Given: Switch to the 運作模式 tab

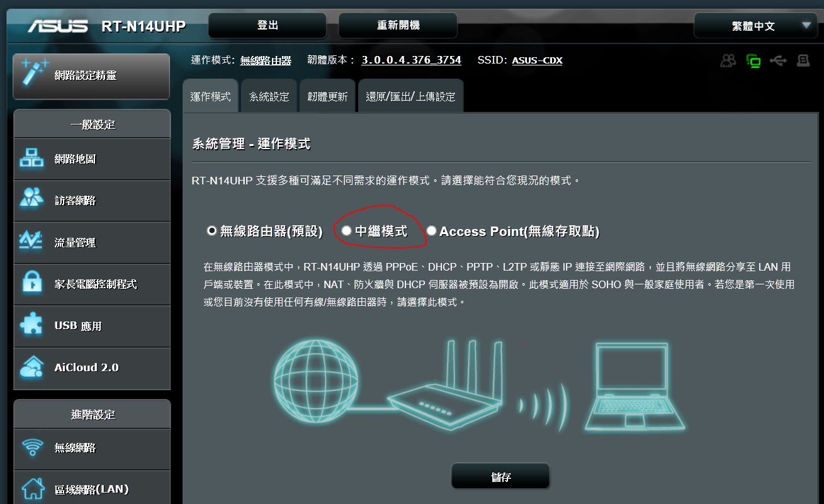Looking at the screenshot, I should click(210, 96).
